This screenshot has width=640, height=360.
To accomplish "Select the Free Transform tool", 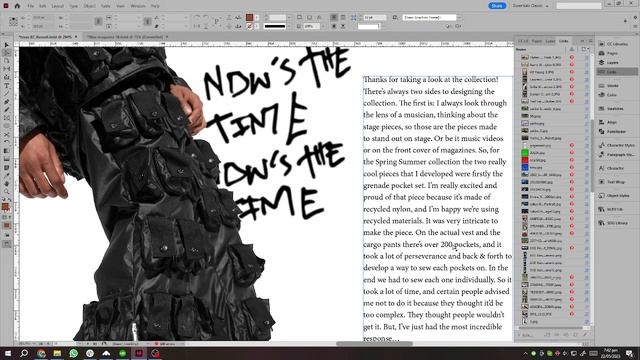I will pyautogui.click(x=7, y=143).
